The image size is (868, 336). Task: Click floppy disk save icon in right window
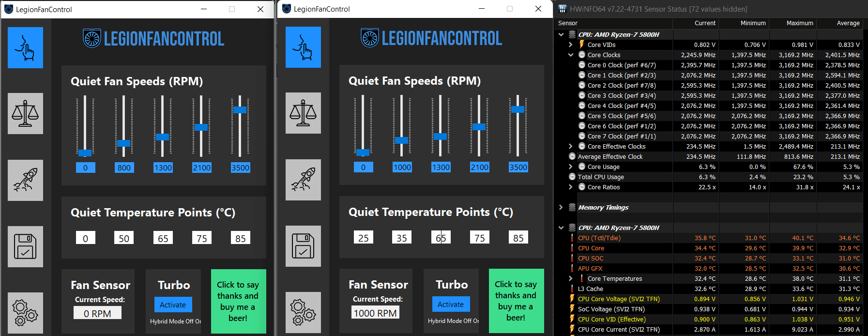click(303, 246)
